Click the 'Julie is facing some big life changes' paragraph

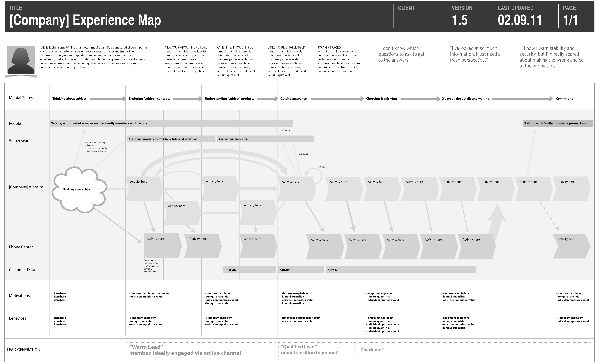94,57
